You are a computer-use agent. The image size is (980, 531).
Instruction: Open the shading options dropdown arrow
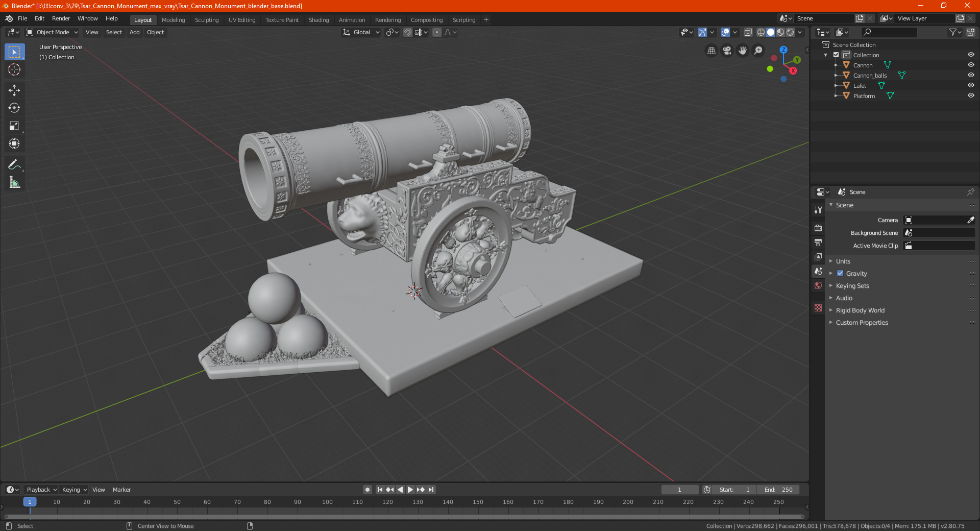coord(800,32)
